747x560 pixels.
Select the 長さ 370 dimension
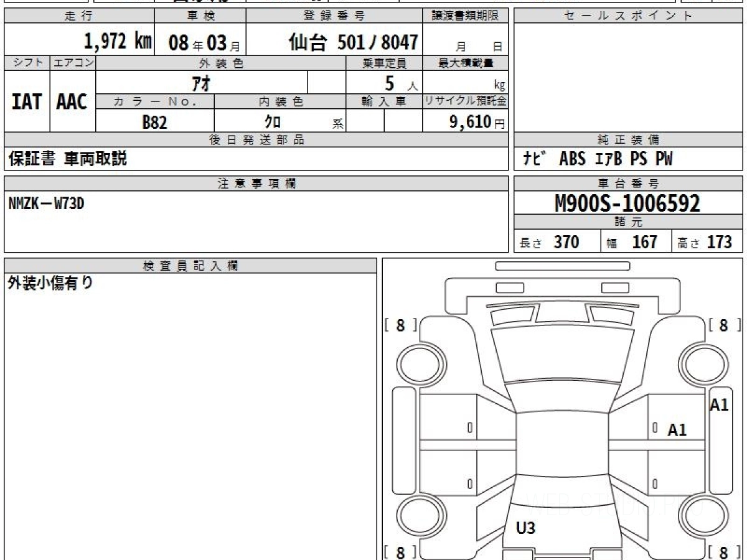(x=550, y=242)
